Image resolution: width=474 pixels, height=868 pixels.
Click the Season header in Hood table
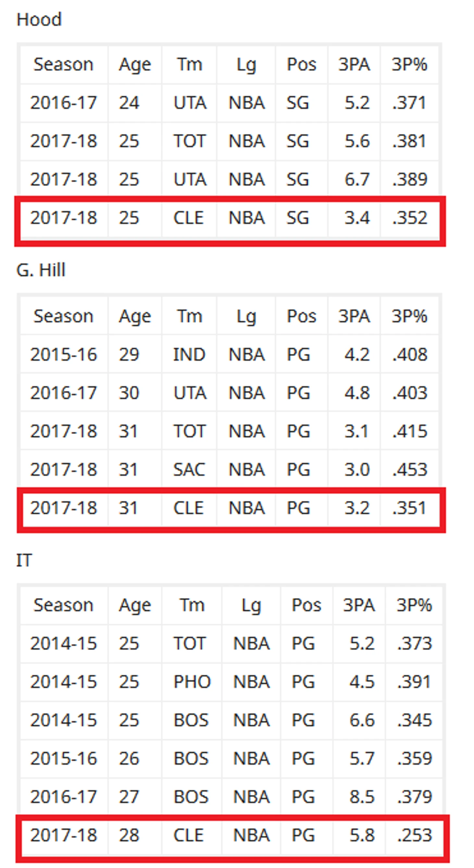(x=63, y=64)
